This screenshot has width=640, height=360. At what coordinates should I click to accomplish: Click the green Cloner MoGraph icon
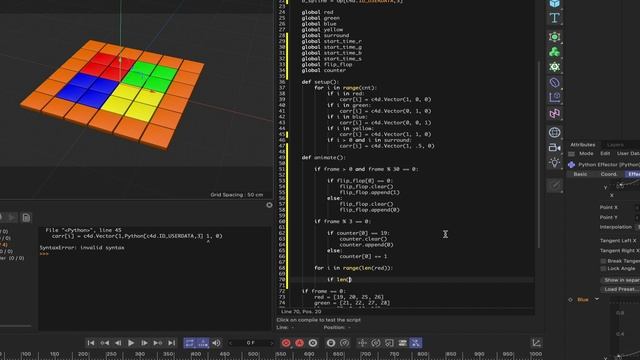pos(554,52)
